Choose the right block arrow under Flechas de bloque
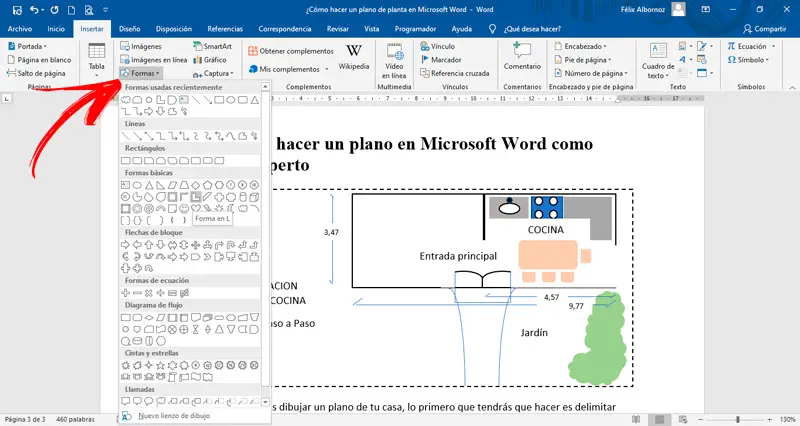Screen dimensions: 800x426 (x=126, y=245)
